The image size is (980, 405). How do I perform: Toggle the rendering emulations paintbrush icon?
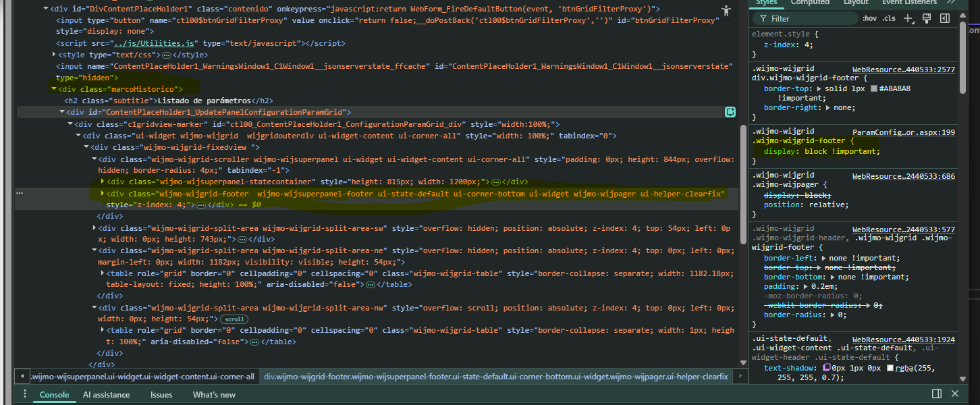927,18
